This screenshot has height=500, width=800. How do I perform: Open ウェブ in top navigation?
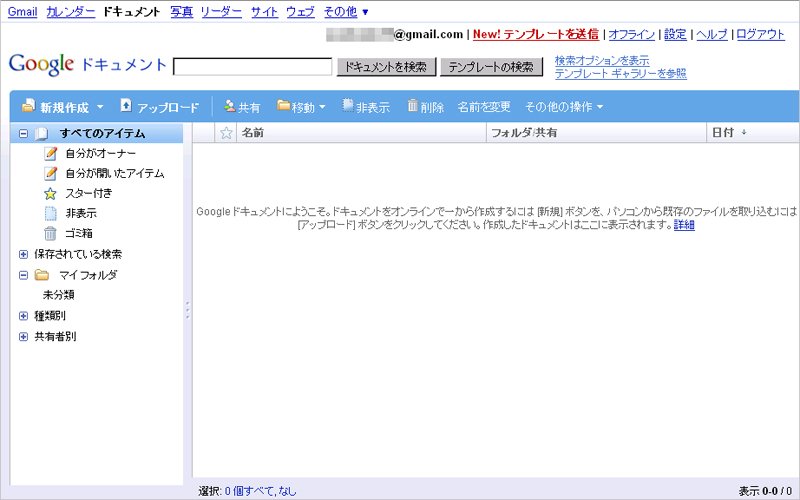coord(300,11)
